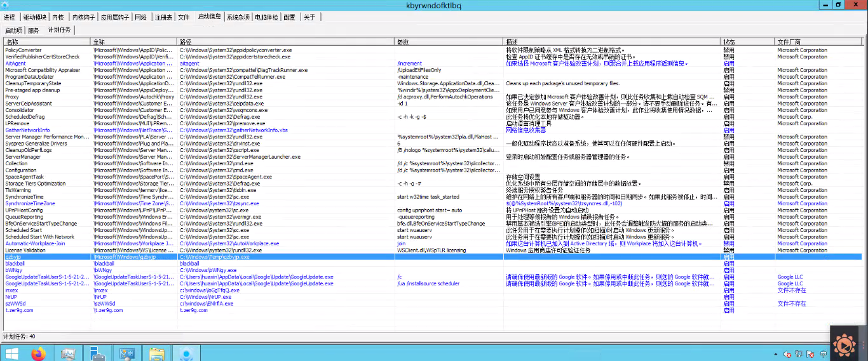Switch to the 进程 tab
Image resolution: width=868 pixels, height=361 pixels.
coord(10,17)
